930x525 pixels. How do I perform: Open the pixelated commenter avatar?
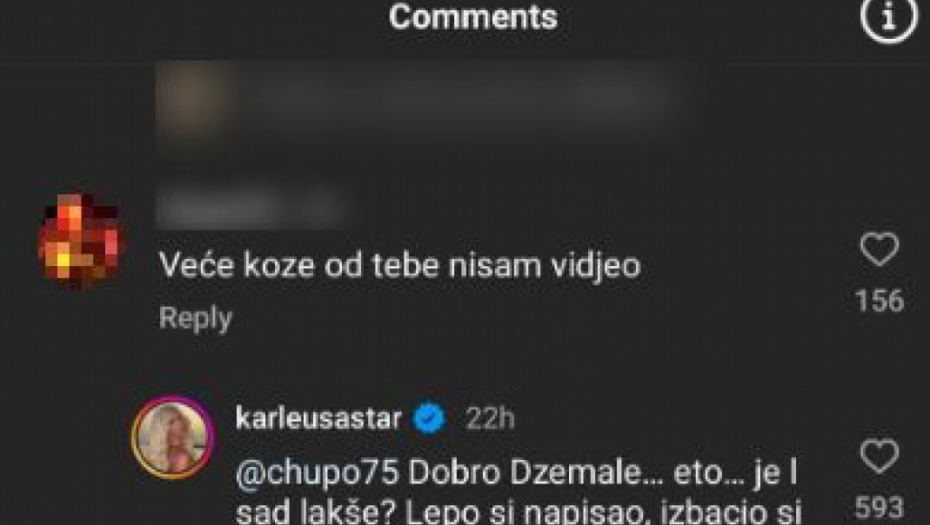pyautogui.click(x=78, y=242)
